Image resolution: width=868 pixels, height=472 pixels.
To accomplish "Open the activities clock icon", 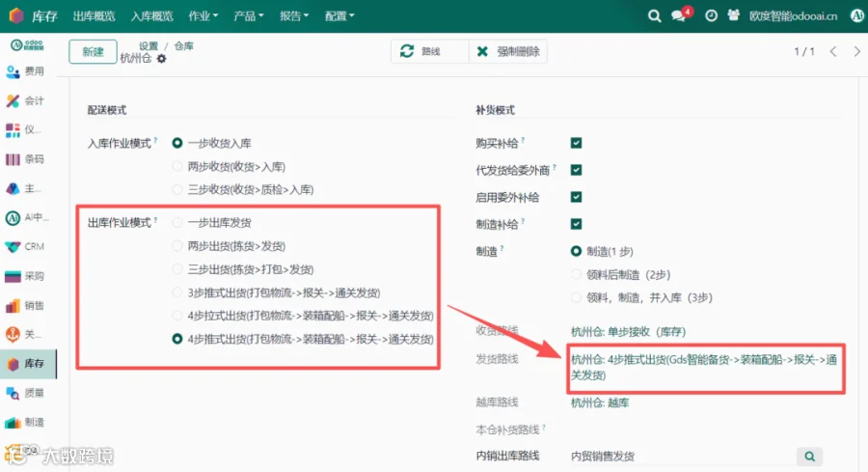I will [x=711, y=16].
